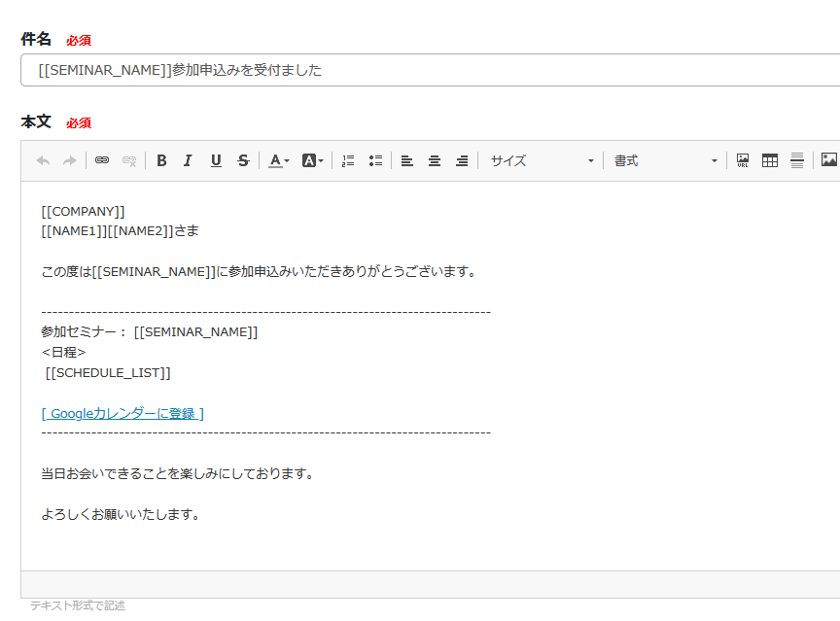The height and width of the screenshot is (621, 840).
Task: Insert a horizontal line
Action: (797, 160)
